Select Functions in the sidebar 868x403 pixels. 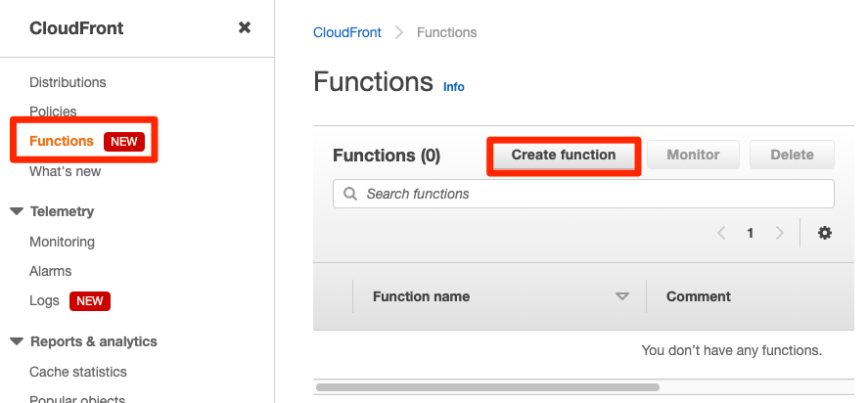(x=62, y=141)
